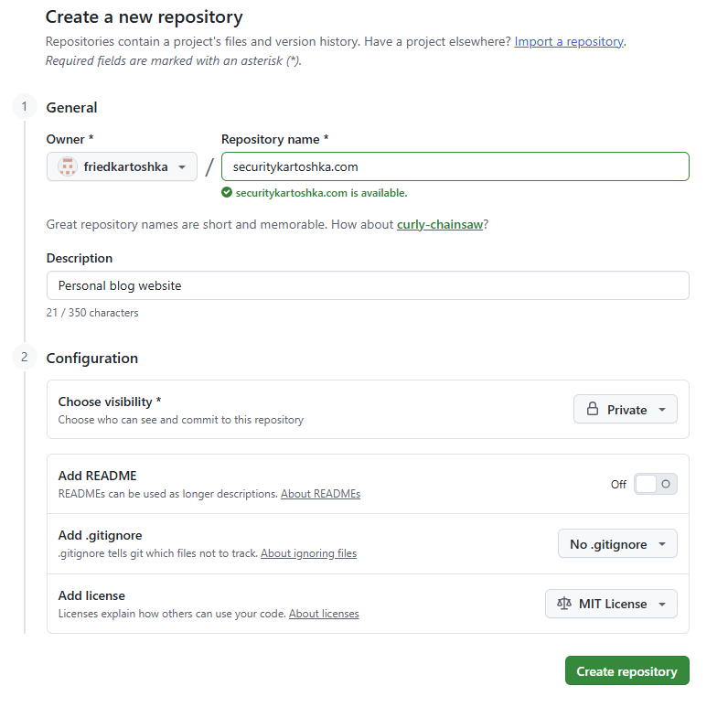728x707 pixels.
Task: Expand the Private visibility dropdown
Action: tap(625, 410)
